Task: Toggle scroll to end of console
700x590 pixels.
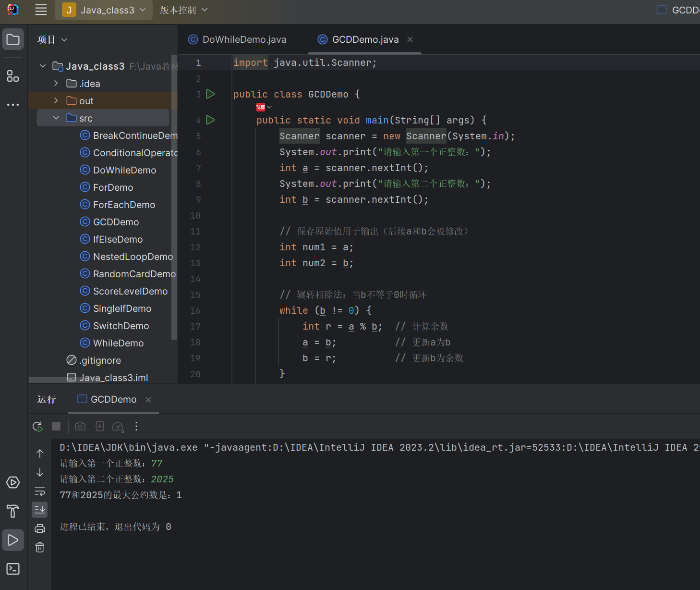Action: tap(40, 509)
